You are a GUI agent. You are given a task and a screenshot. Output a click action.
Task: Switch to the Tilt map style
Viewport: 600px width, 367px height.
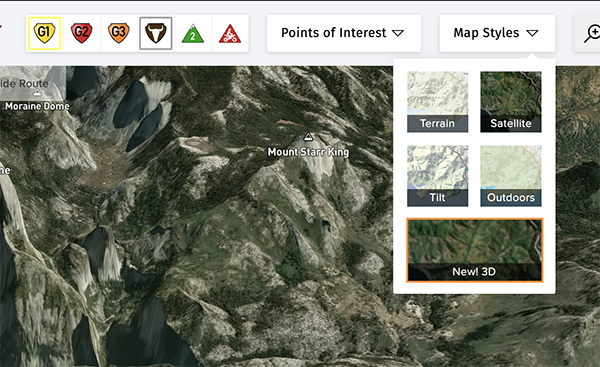coord(437,176)
